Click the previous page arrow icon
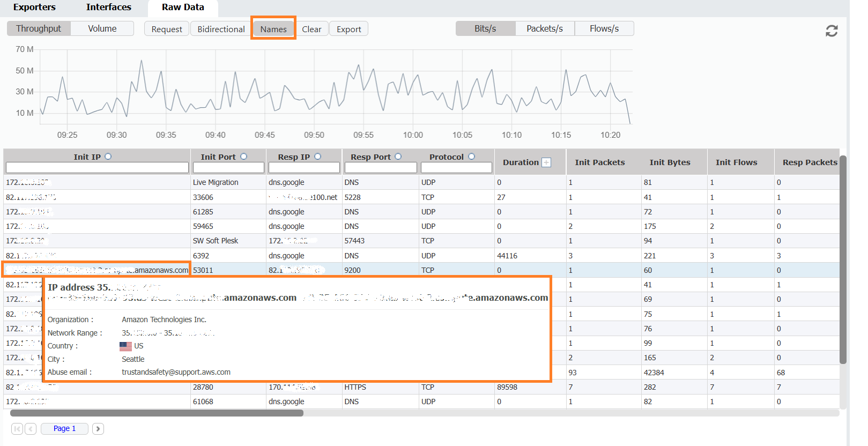Viewport: 868px width, 446px height. click(x=31, y=428)
